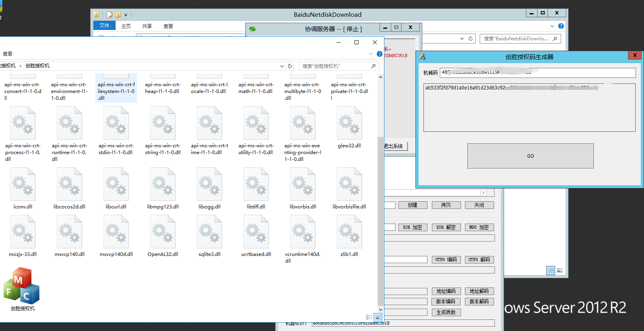Expand the ribbon with the chevron arrow
Image resolution: width=644 pixels, height=331 pixels.
tap(371, 54)
